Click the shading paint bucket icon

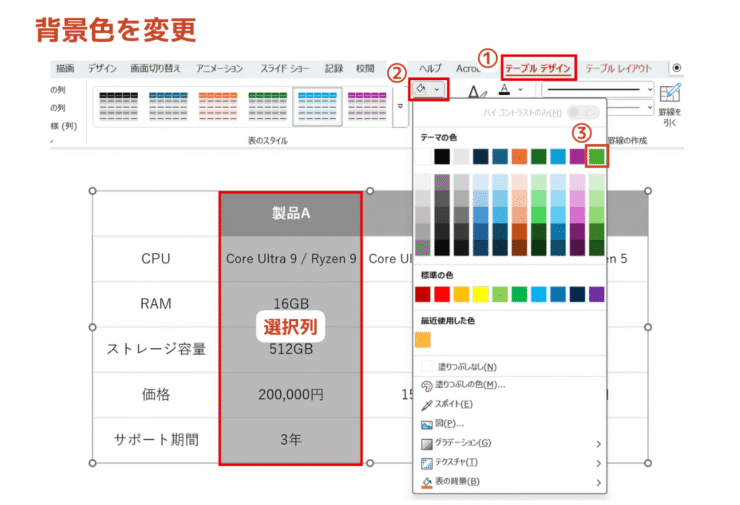click(x=423, y=89)
